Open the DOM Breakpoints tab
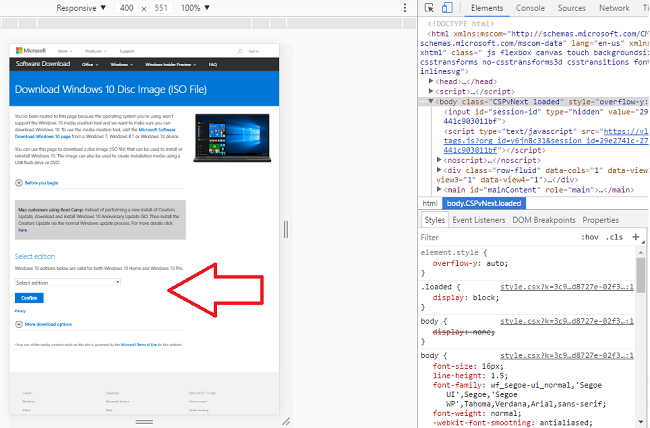The height and width of the screenshot is (428, 650). point(544,220)
